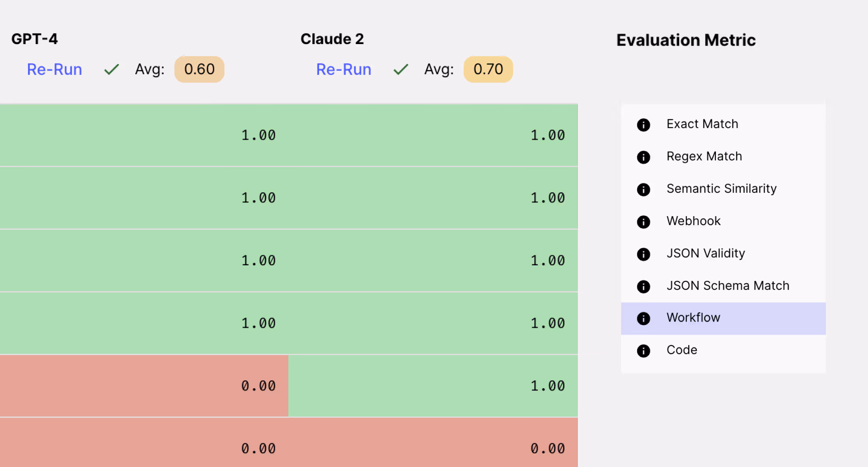The width and height of the screenshot is (868, 467).
Task: Choose JSON Schema Match metric
Action: [x=723, y=286]
